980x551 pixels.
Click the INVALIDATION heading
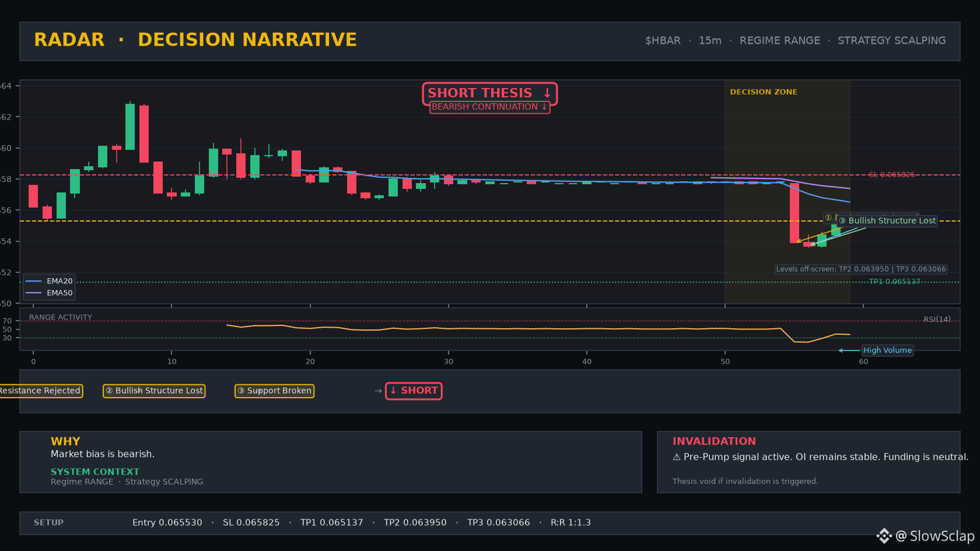coord(714,441)
